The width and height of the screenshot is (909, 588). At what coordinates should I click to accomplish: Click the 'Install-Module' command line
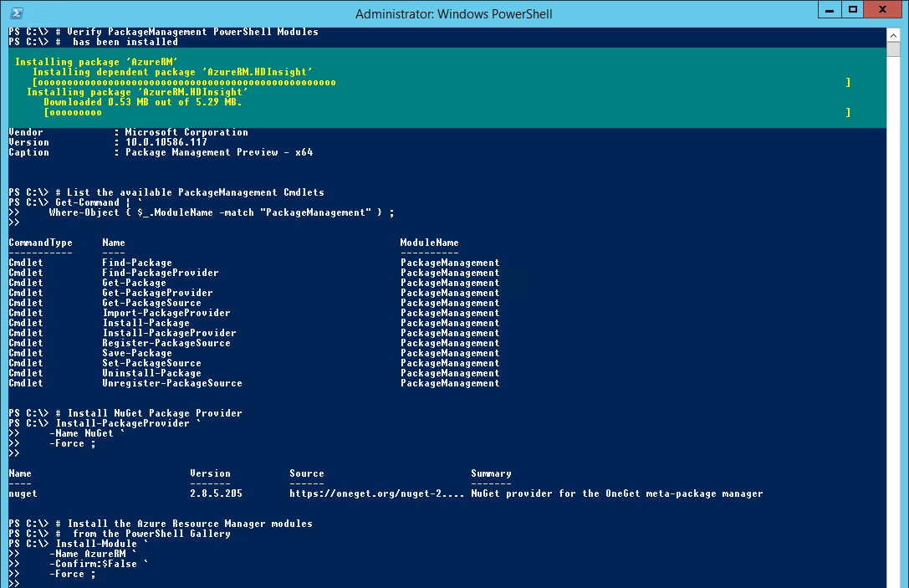point(102,544)
